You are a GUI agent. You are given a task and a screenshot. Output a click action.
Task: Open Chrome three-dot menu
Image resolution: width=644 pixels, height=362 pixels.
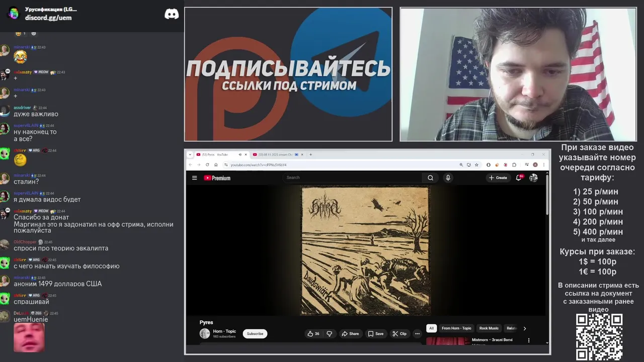[x=544, y=164]
